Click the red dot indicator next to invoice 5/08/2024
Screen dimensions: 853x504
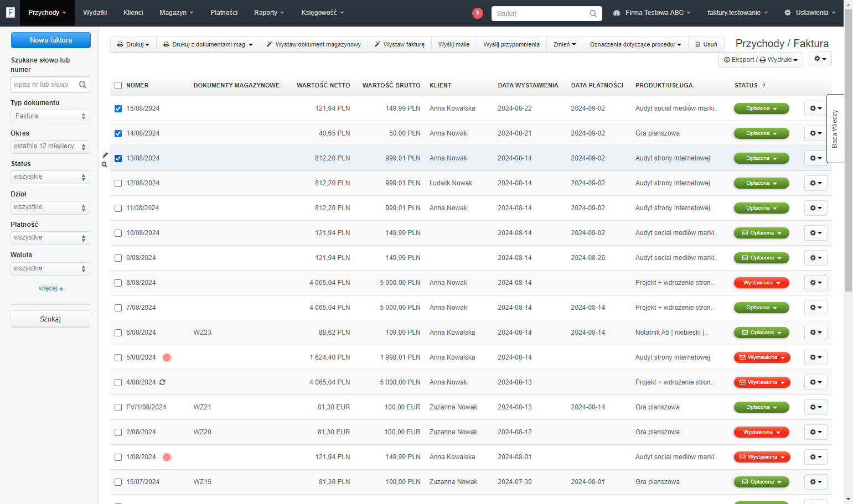click(x=167, y=357)
